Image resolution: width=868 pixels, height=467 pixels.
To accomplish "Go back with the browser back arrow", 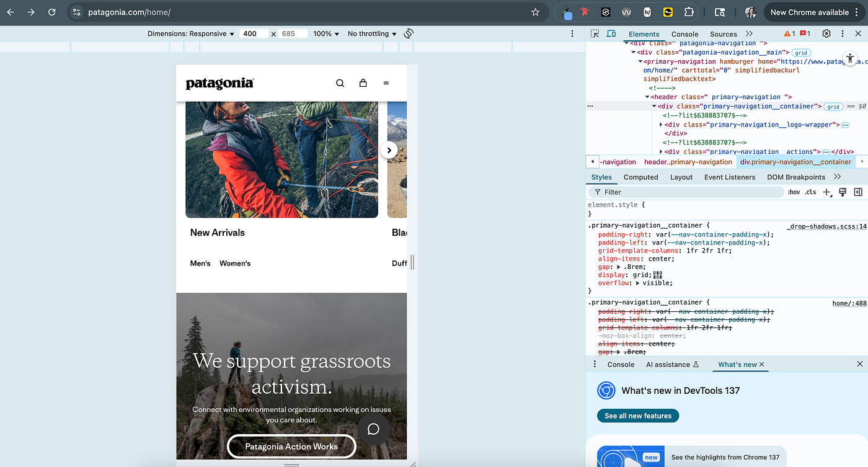I will (10, 12).
